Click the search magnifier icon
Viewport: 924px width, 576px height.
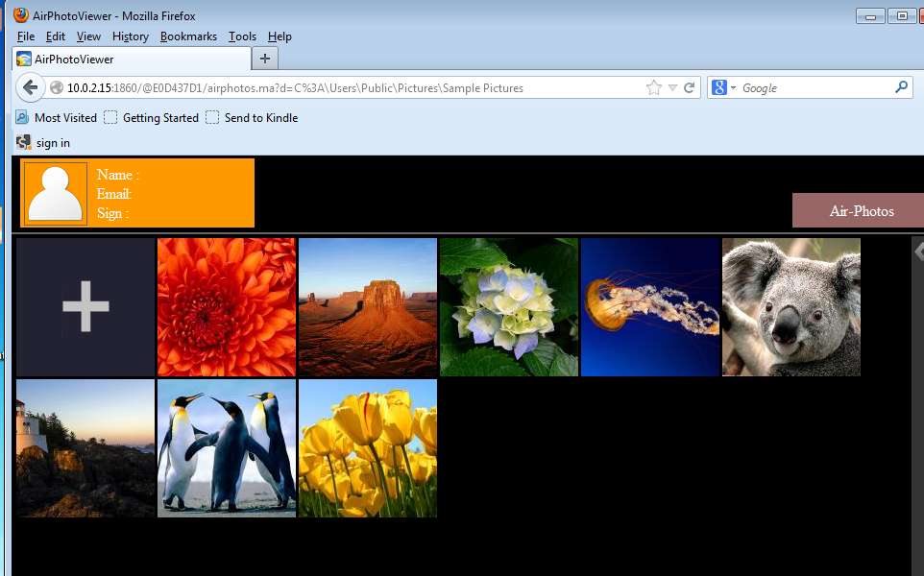[901, 87]
